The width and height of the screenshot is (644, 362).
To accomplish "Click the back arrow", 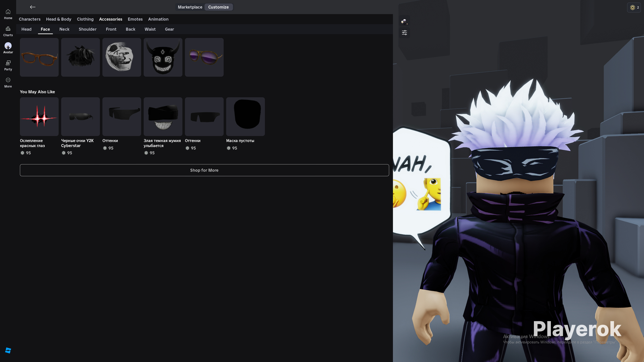I will point(33,7).
